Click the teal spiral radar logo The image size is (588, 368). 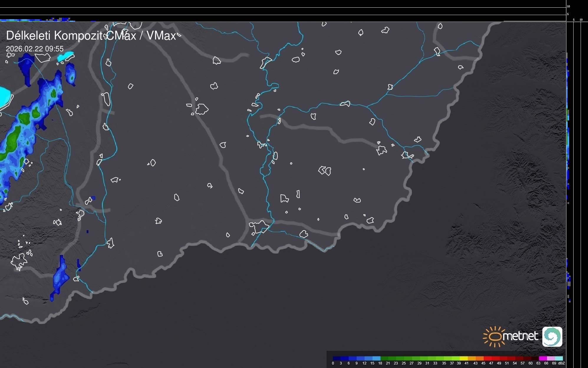pyautogui.click(x=552, y=337)
